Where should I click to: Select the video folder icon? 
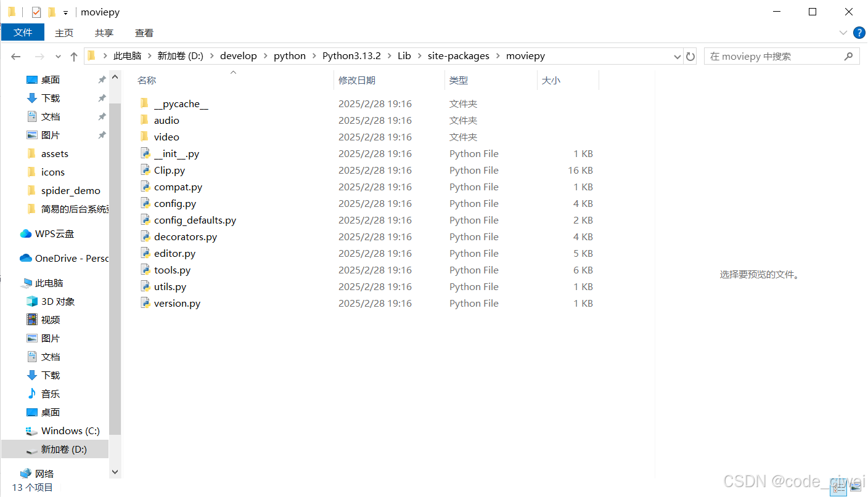tap(144, 137)
